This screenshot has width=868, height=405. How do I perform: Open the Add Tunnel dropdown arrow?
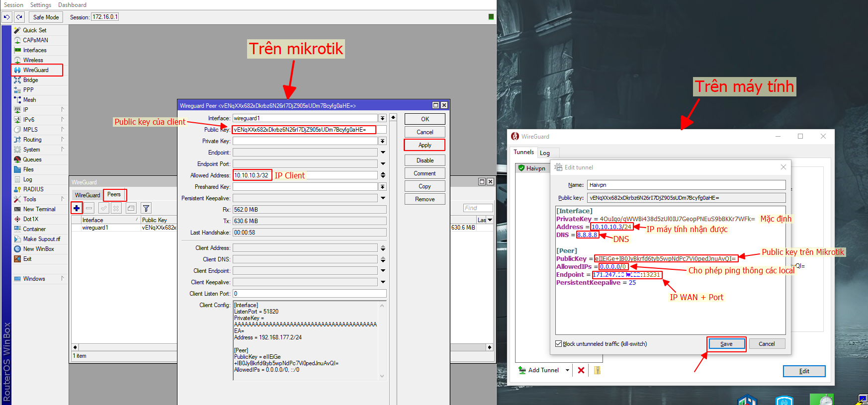coord(567,370)
